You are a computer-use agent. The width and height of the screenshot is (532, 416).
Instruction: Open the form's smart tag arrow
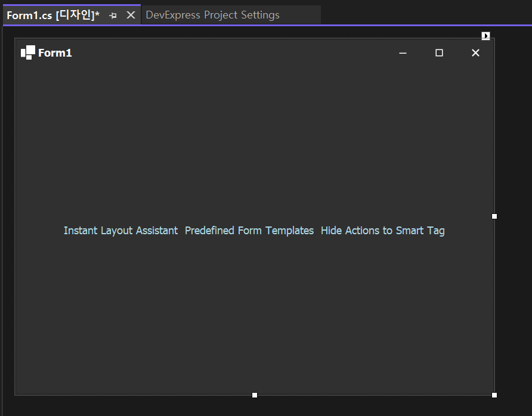point(485,36)
